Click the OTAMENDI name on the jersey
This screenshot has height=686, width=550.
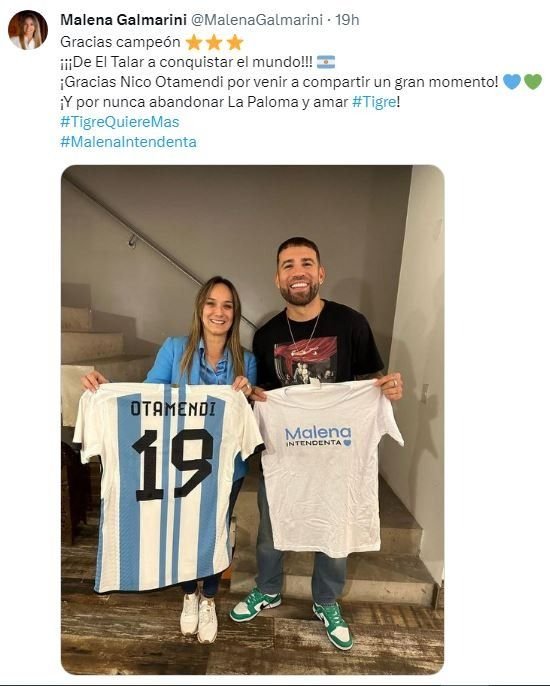pos(173,409)
